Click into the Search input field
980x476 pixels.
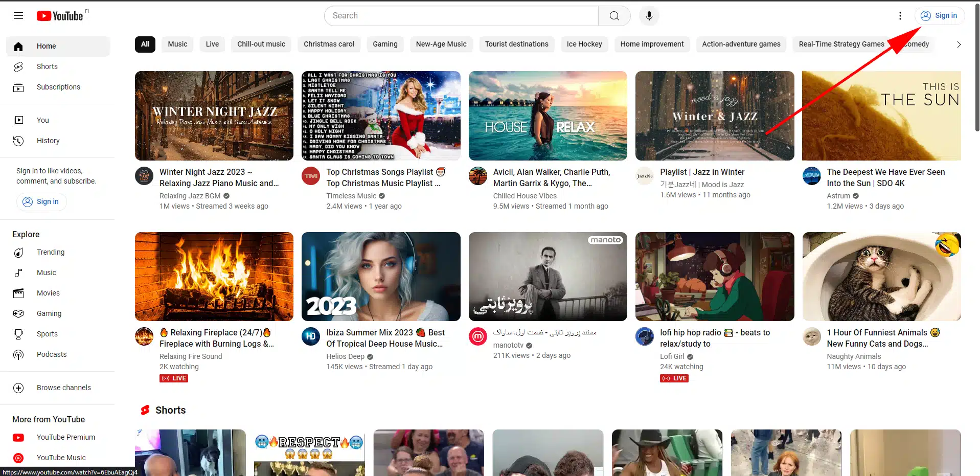(x=460, y=16)
